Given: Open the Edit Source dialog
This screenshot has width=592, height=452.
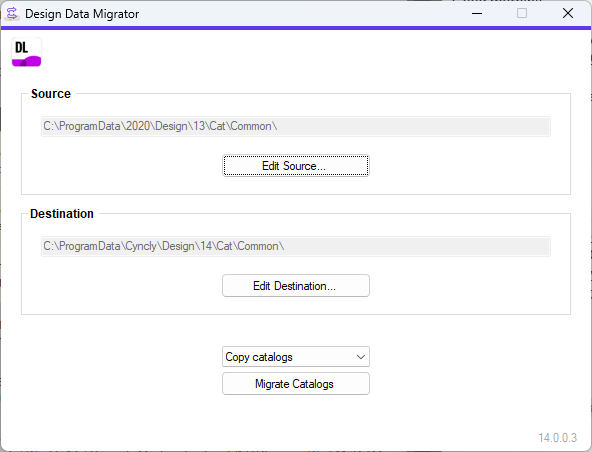Looking at the screenshot, I should 296,165.
